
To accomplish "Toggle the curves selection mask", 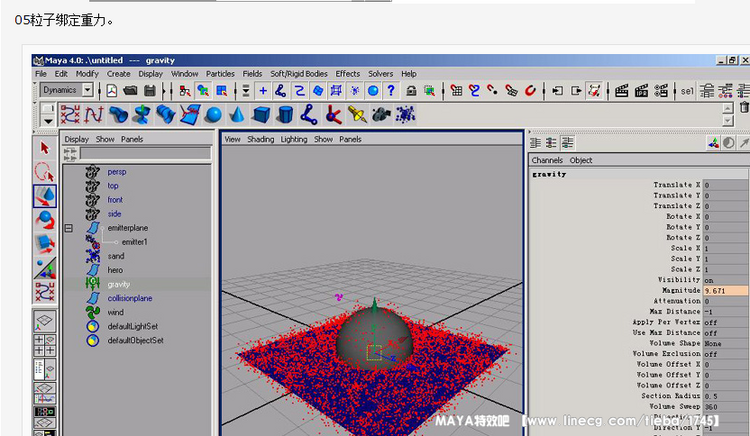I will click(x=299, y=90).
